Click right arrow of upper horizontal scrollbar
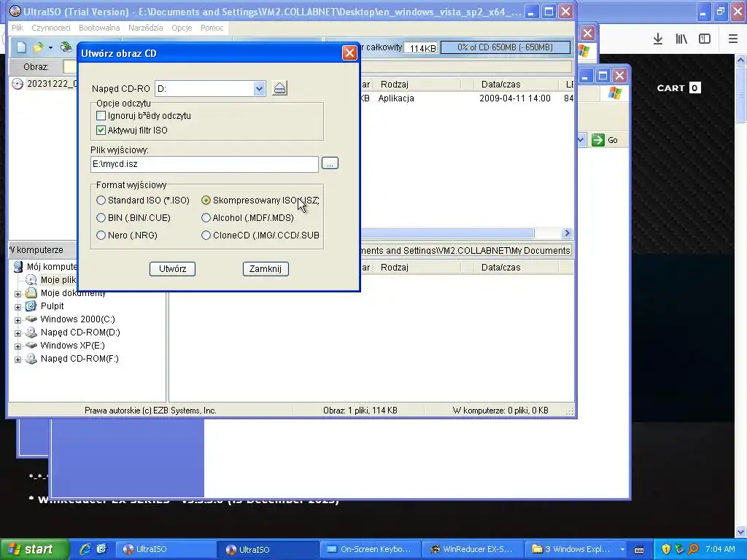 (x=567, y=233)
